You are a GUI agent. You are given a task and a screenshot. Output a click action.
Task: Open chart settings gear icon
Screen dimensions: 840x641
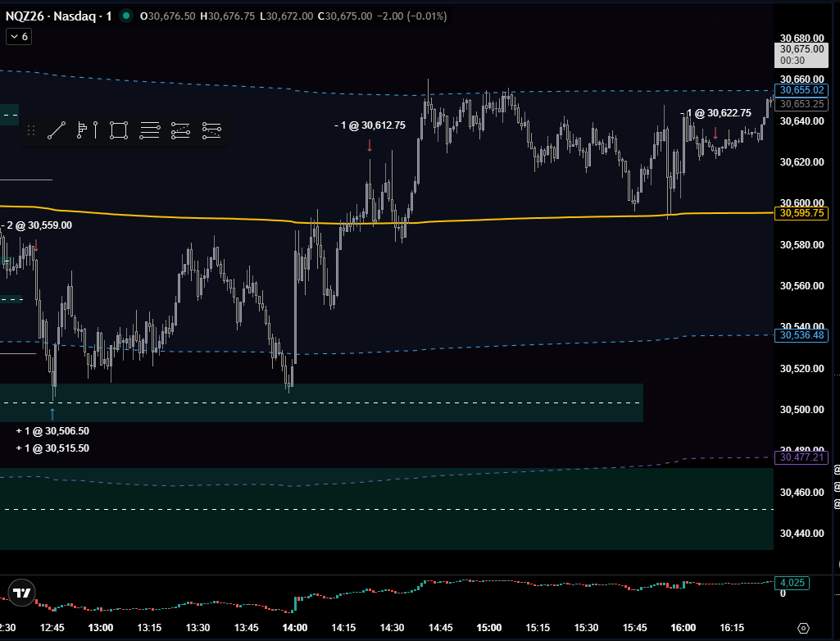coord(803,628)
